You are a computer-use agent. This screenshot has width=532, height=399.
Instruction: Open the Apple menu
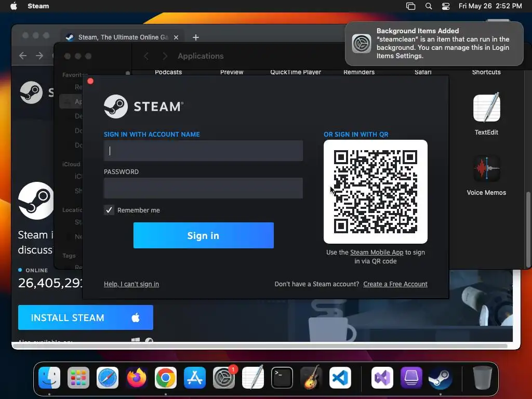point(14,6)
